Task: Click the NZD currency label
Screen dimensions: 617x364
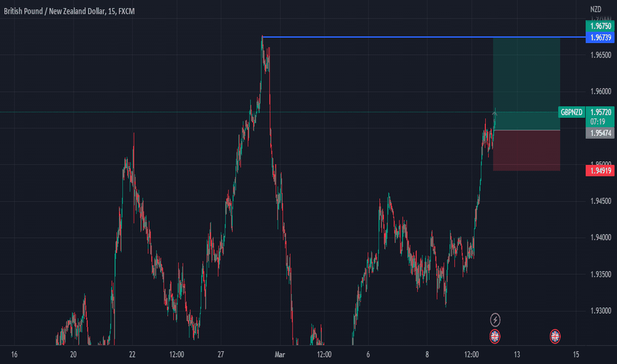Action: point(596,9)
